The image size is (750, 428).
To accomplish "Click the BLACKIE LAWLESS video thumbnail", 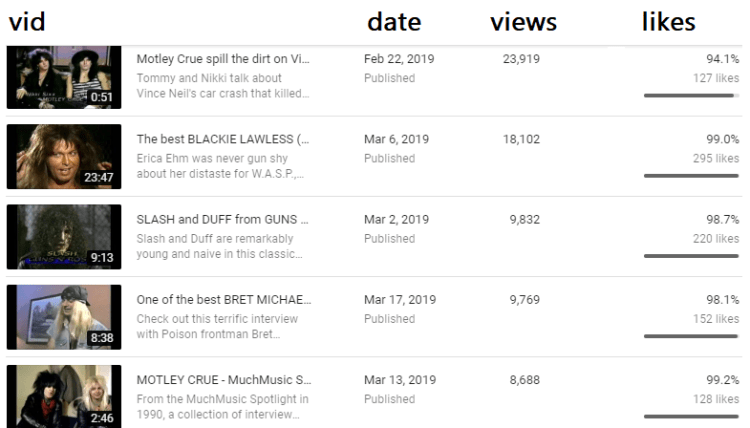I will [x=64, y=156].
